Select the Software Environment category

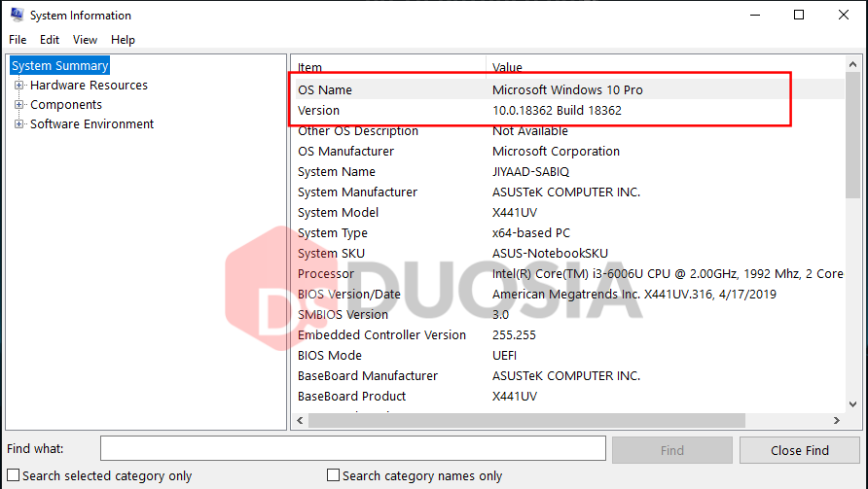click(91, 123)
